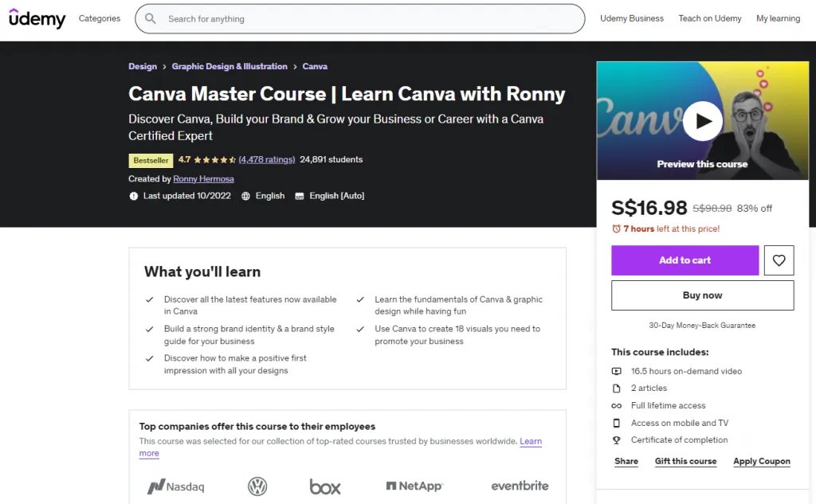Viewport: 816px width, 504px height.
Task: Open Graphic Design & Illustration breadcrumb
Action: [229, 67]
